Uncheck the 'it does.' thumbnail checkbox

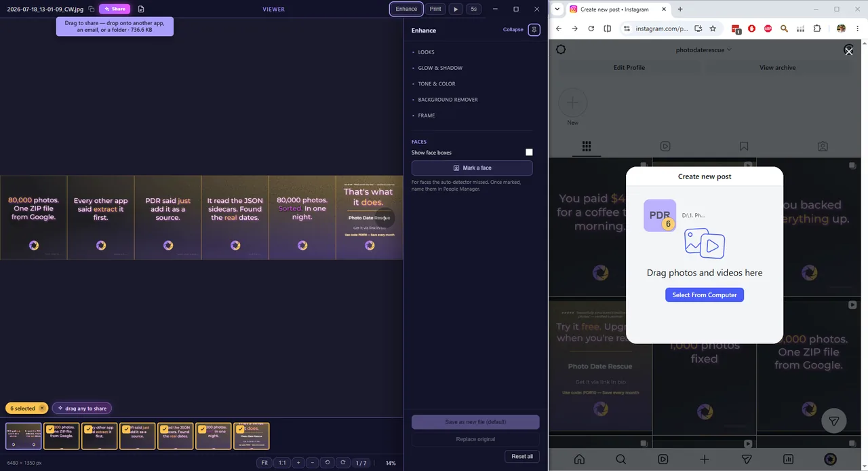240,429
